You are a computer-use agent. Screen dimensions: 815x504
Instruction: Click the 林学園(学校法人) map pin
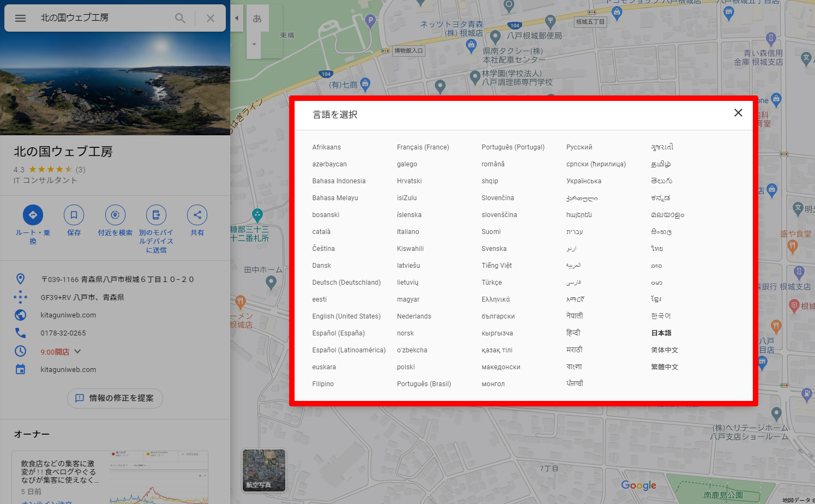coord(475,76)
